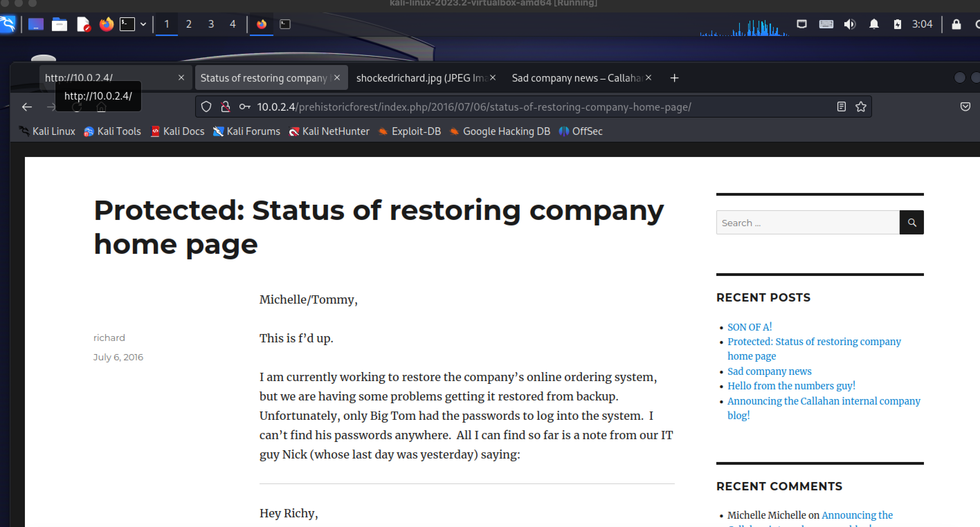The width and height of the screenshot is (980, 527).
Task: Open Save to Pocket icon
Action: [x=965, y=107]
